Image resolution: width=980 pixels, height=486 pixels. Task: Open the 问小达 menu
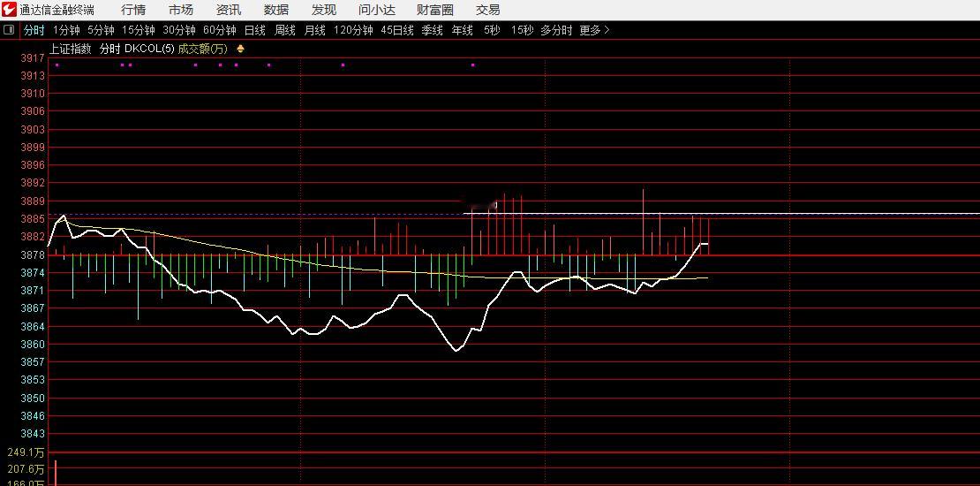(377, 10)
